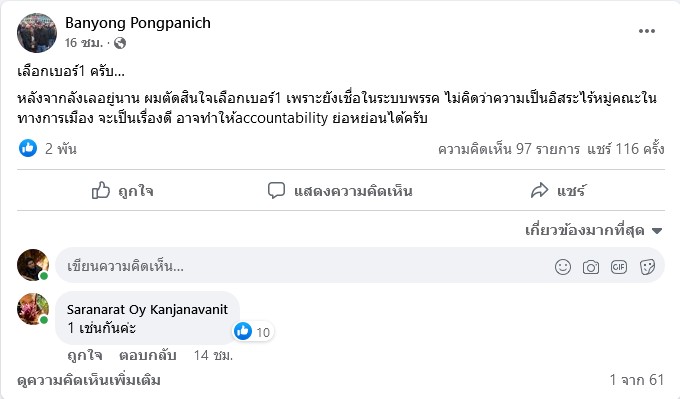The height and width of the screenshot is (399, 680).
Task: Share the post using แชร์ button
Action: (x=558, y=191)
